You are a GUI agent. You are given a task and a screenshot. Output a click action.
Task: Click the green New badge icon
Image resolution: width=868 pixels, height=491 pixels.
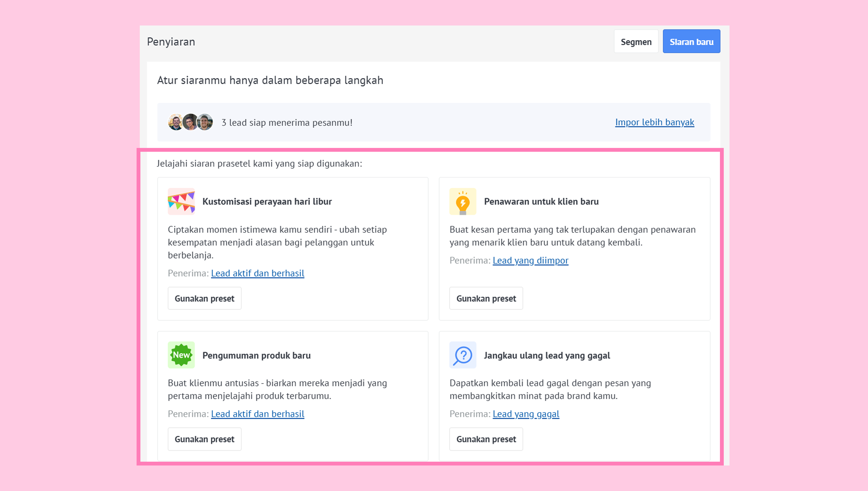[x=181, y=355]
